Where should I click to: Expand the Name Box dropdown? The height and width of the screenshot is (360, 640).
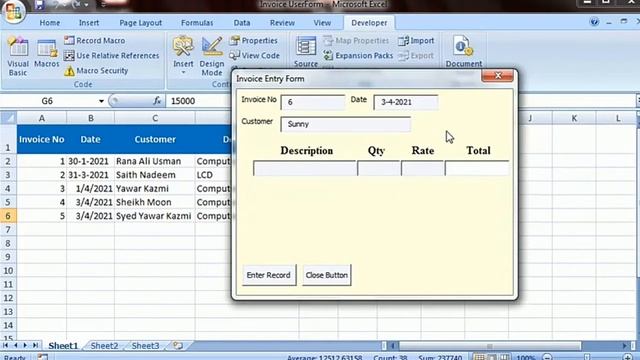coord(101,101)
